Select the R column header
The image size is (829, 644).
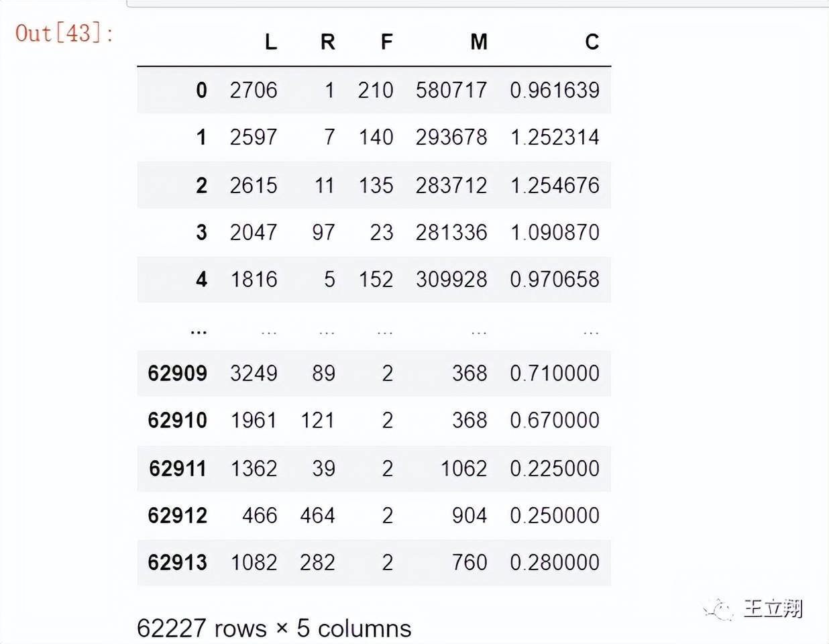(327, 42)
